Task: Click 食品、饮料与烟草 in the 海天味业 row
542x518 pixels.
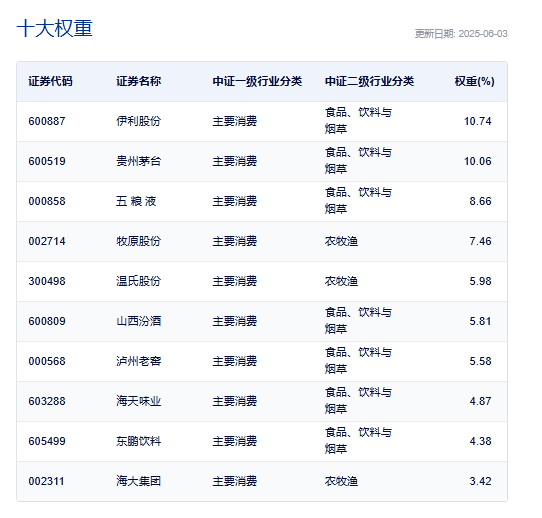Action: coord(358,401)
